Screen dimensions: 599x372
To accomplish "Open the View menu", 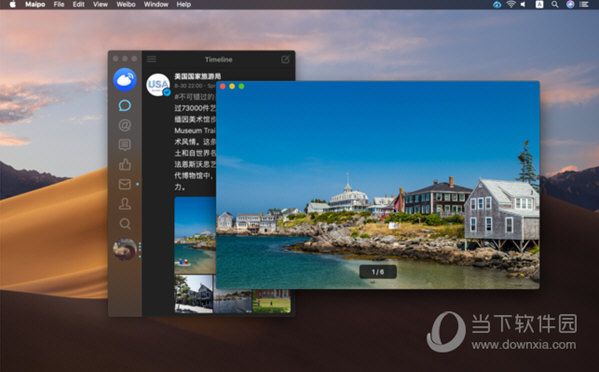I will [100, 5].
